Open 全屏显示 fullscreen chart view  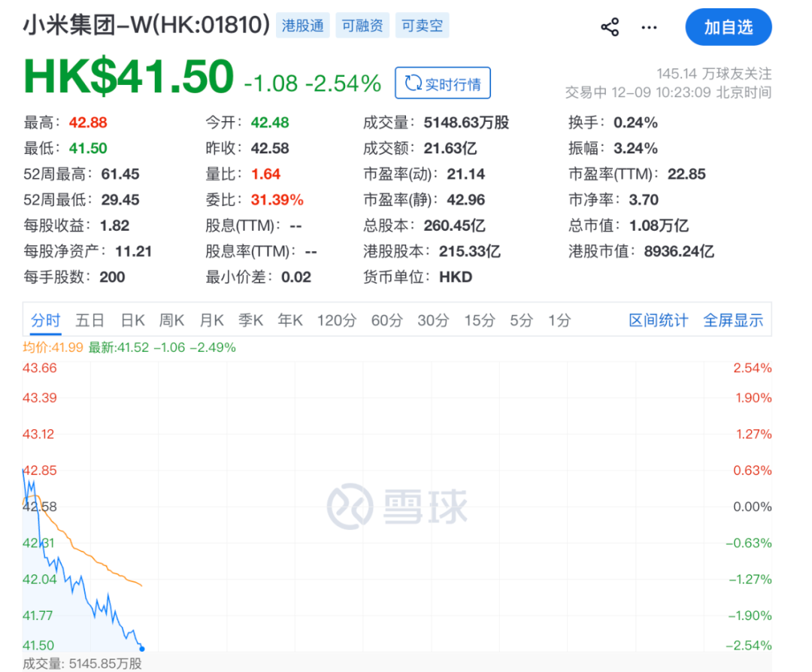pos(732,320)
